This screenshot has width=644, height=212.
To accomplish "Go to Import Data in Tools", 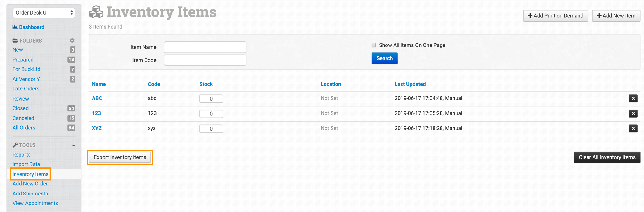I will click(x=26, y=164).
